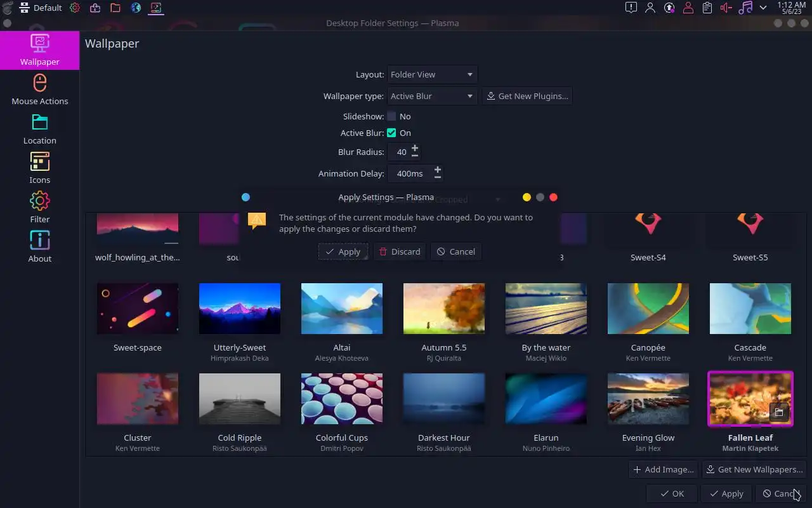The width and height of the screenshot is (812, 508).
Task: Choose the Elarun wallpaper thumbnail
Action: (546, 399)
